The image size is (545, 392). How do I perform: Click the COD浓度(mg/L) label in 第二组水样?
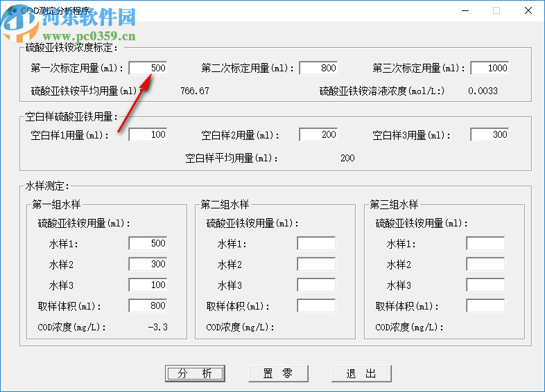pos(240,327)
